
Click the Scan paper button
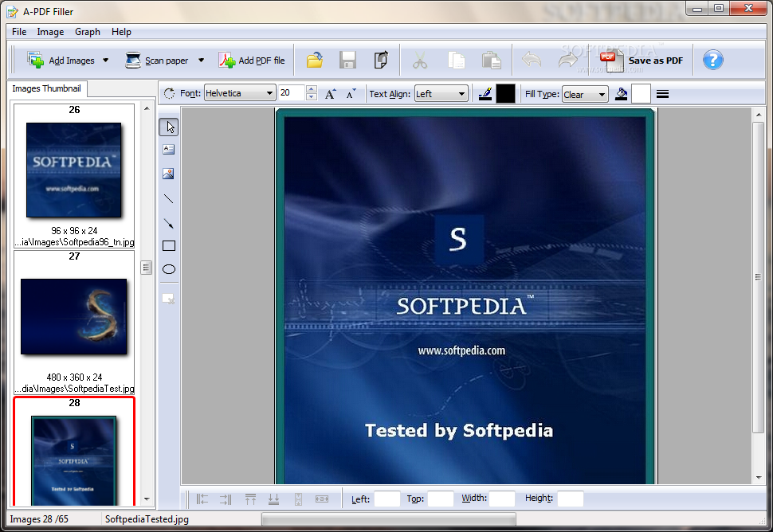[157, 60]
